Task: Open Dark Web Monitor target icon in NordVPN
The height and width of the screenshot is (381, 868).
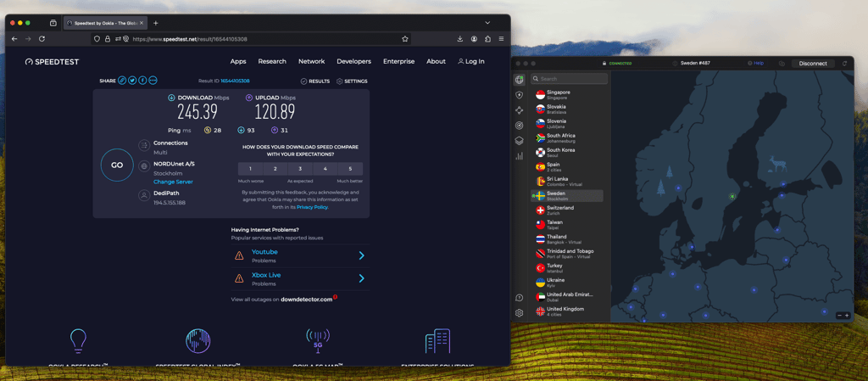Action: click(520, 125)
